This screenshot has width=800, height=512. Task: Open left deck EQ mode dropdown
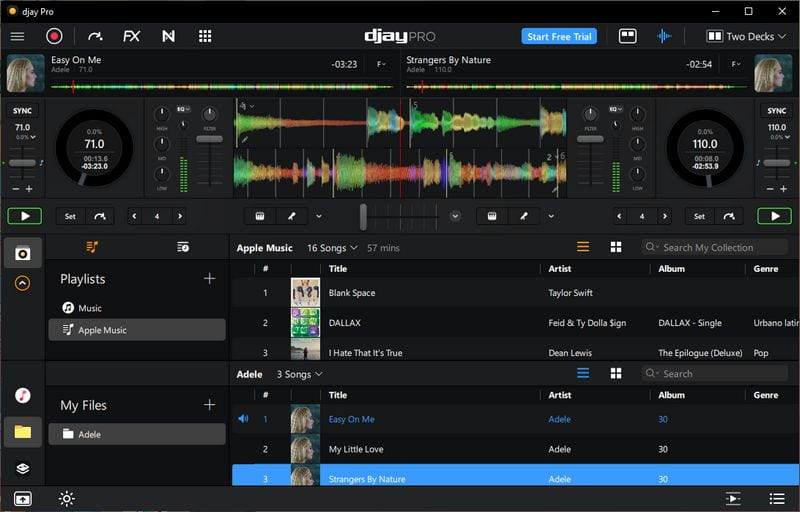click(x=183, y=109)
